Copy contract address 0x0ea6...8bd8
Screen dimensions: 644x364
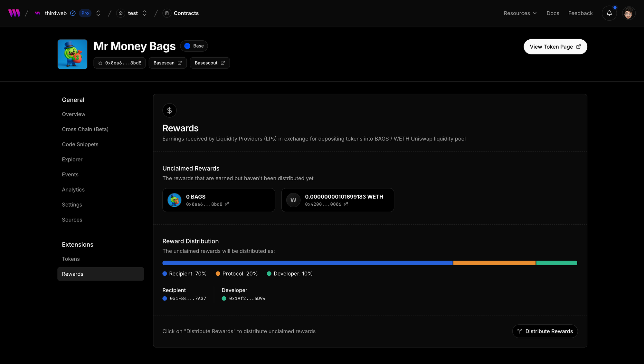[x=120, y=63]
